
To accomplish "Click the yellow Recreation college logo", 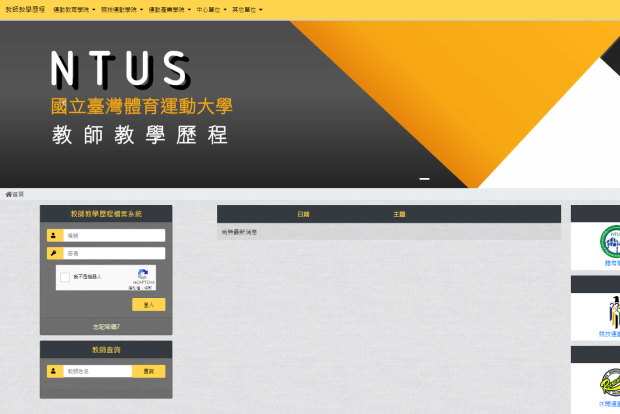I will tap(610, 382).
